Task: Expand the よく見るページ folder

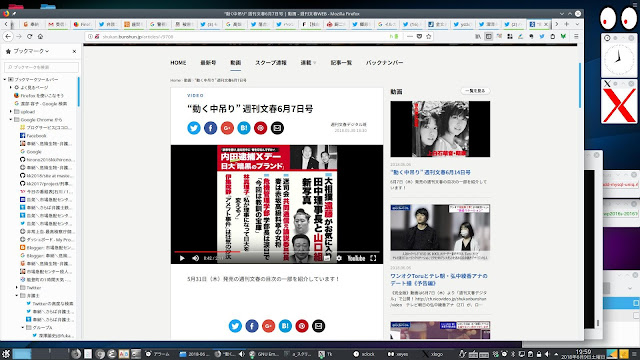Action: click(x=11, y=87)
